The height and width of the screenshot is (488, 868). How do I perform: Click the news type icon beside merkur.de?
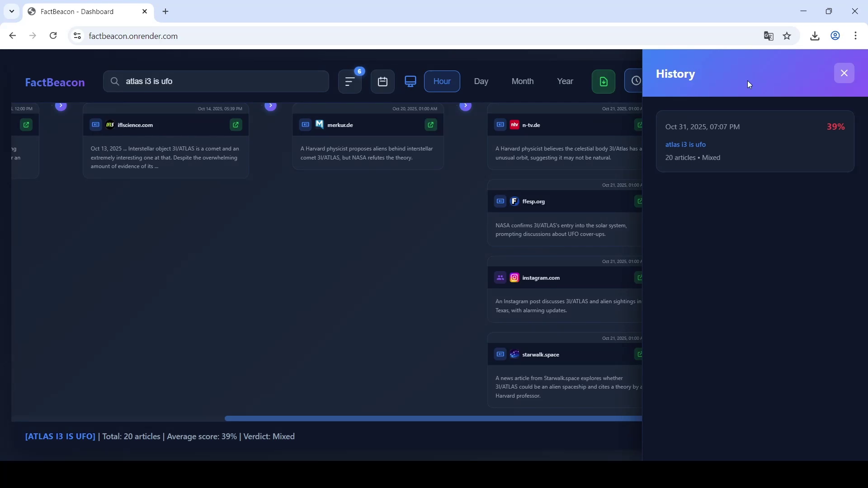pos(306,125)
